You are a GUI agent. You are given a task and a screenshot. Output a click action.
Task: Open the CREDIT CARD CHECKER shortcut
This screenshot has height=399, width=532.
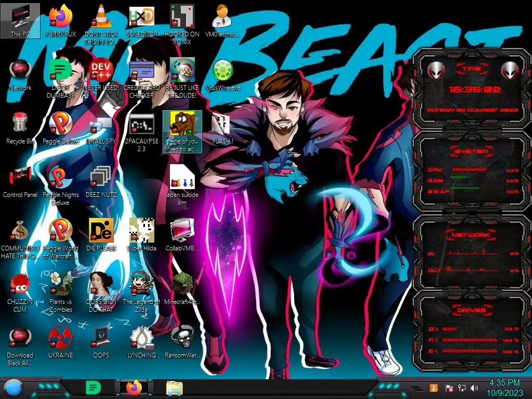pos(141,78)
